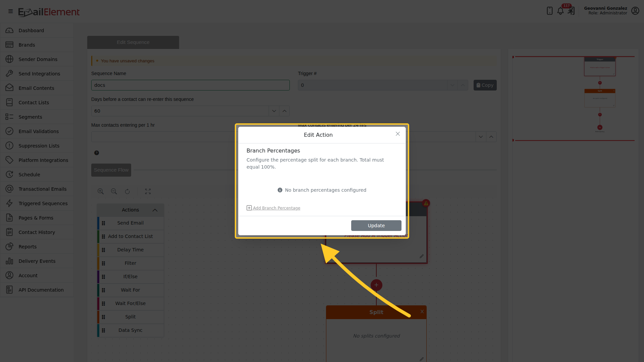Open Delivery Events page
Screen dimensions: 644x362
[x=37, y=261]
